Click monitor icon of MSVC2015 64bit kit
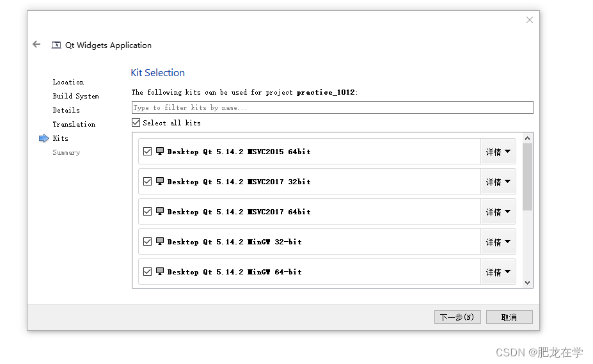Viewport: 593px width, 364px height. pyautogui.click(x=160, y=152)
